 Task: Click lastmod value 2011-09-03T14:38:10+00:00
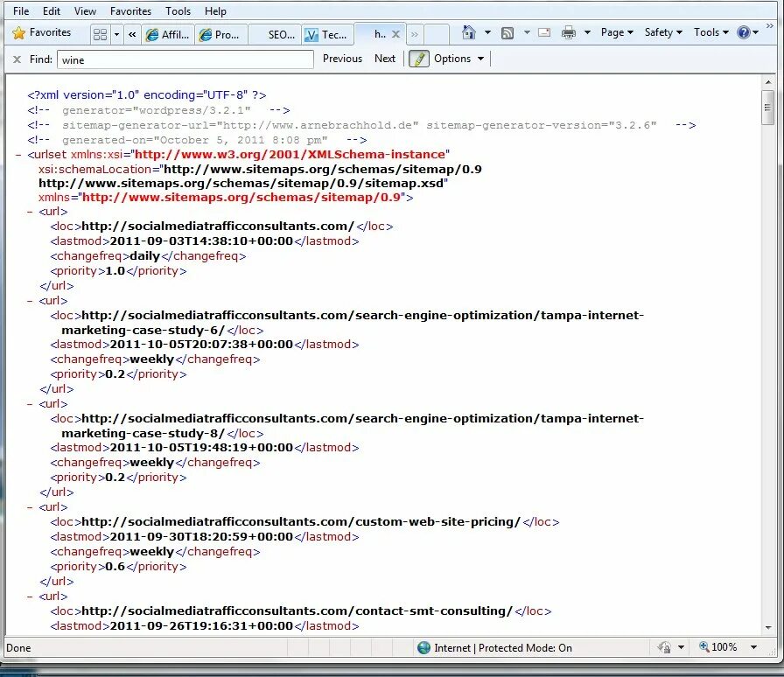pos(201,241)
